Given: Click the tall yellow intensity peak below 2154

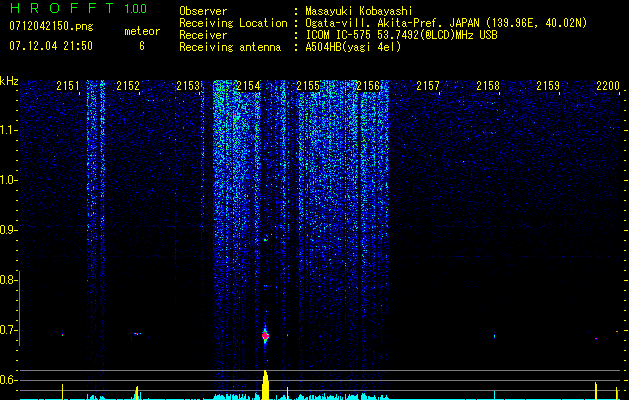Looking at the screenshot, I should [x=265, y=385].
